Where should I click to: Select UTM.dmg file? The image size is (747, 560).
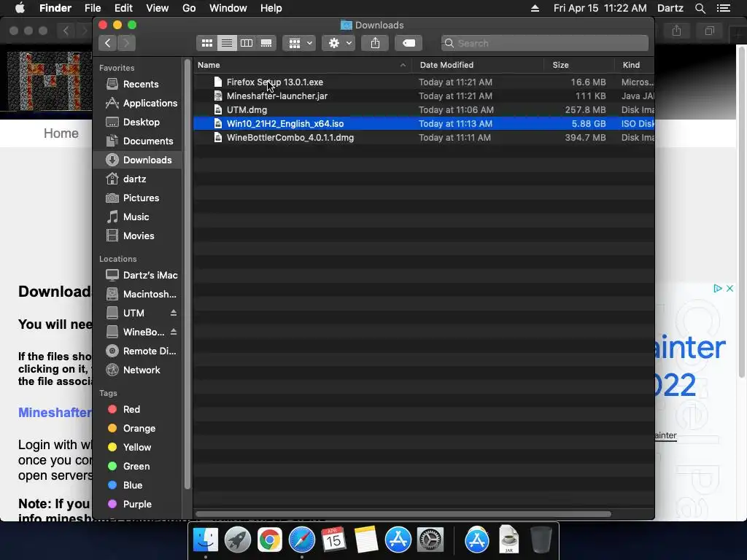424,110
